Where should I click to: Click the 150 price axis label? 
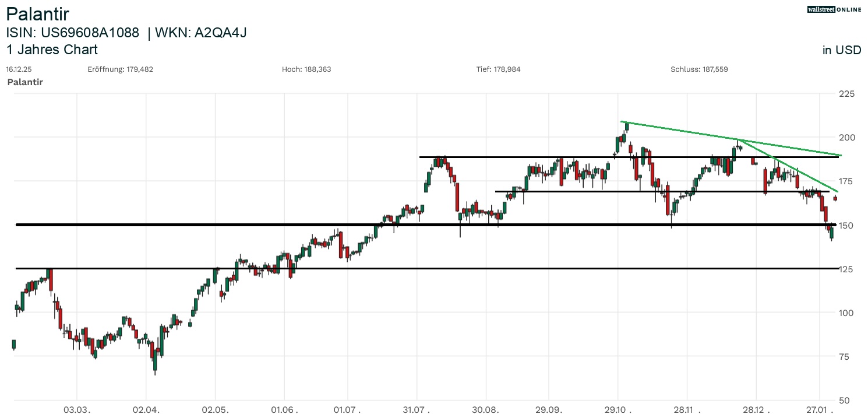[846, 226]
